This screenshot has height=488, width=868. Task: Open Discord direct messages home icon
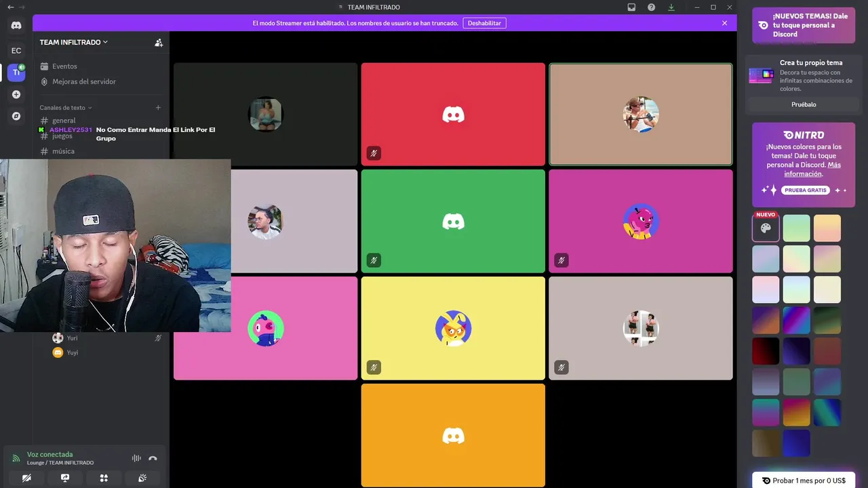point(16,26)
